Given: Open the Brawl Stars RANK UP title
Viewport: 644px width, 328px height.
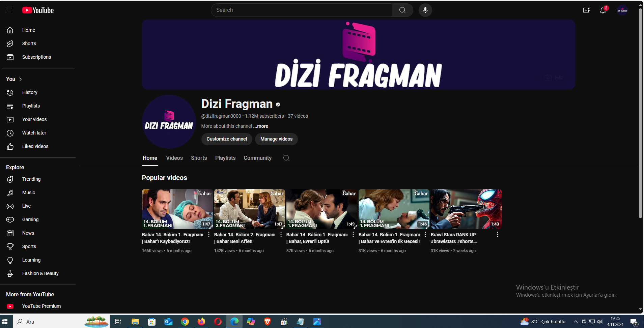Looking at the screenshot, I should click(x=454, y=238).
